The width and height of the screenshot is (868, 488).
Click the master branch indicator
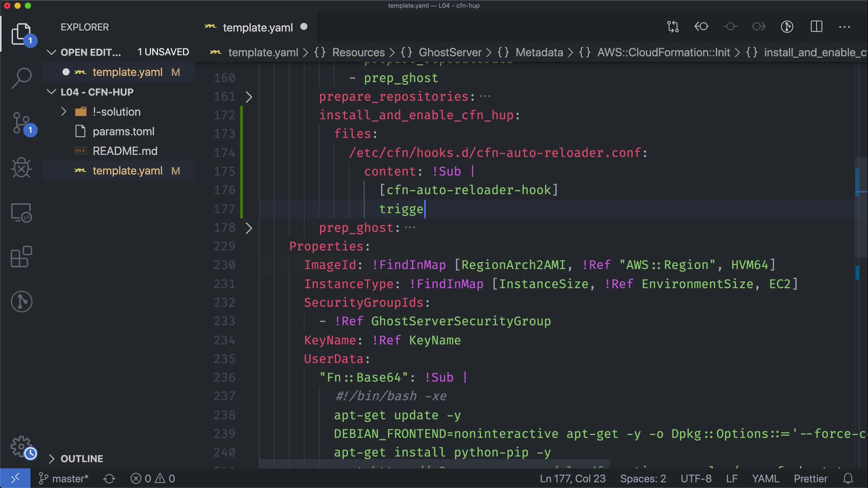63,479
